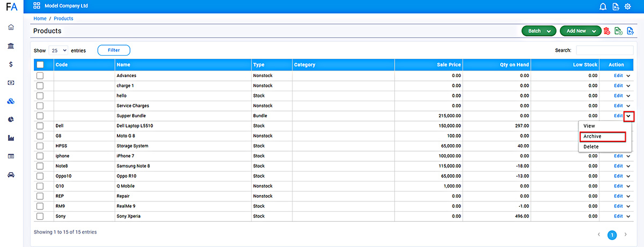The image size is (644, 247).
Task: Open the card list sidebar icon
Action: tap(11, 156)
